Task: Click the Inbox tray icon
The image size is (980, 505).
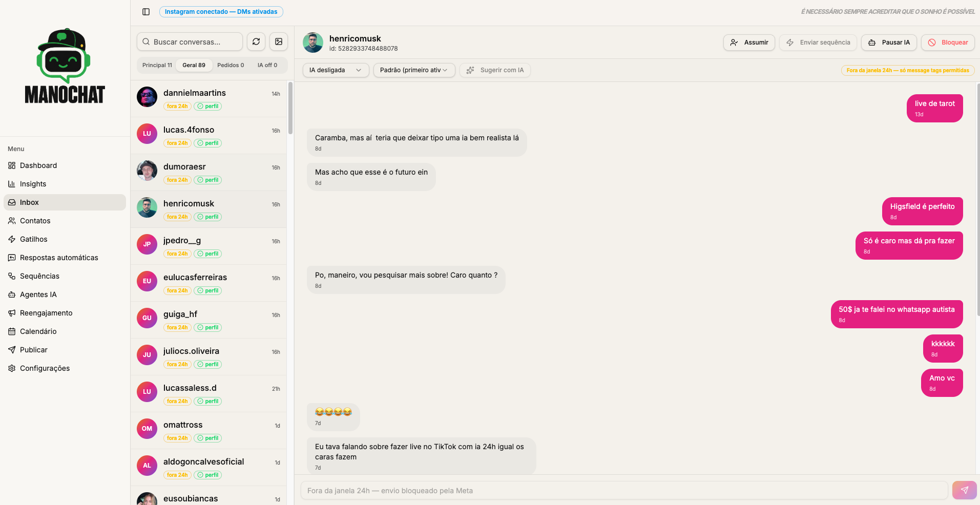Action: 12,202
